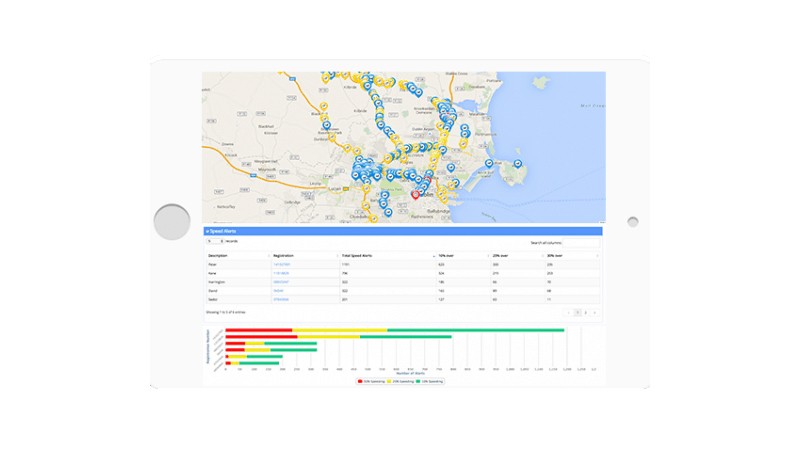This screenshot has width=800, height=450.
Task: Open Harrington's registration number link
Action: tap(281, 282)
